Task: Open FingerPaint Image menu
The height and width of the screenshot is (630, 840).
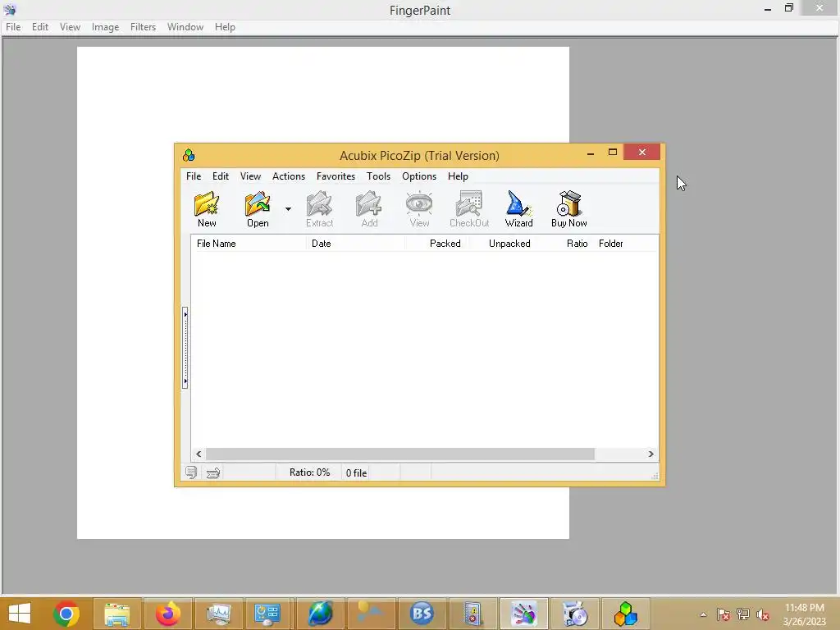Action: 105,27
